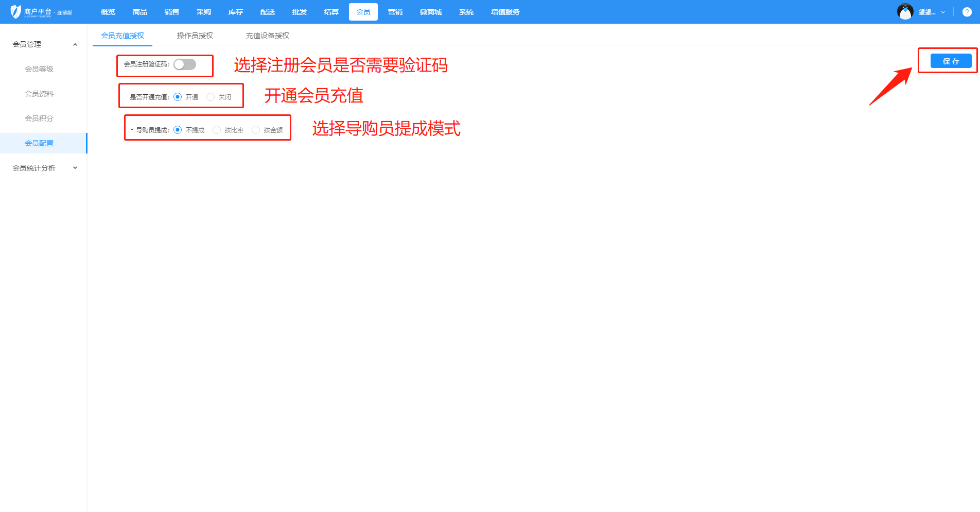Open the 营销 top menu
The width and height of the screenshot is (980, 512).
pos(395,12)
